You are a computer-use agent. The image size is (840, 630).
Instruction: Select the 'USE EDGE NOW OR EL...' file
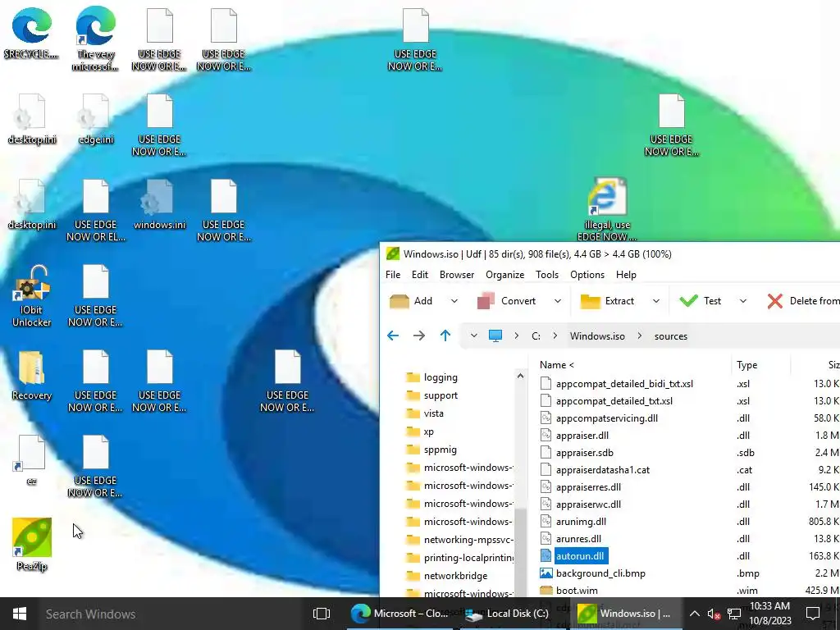click(95, 211)
